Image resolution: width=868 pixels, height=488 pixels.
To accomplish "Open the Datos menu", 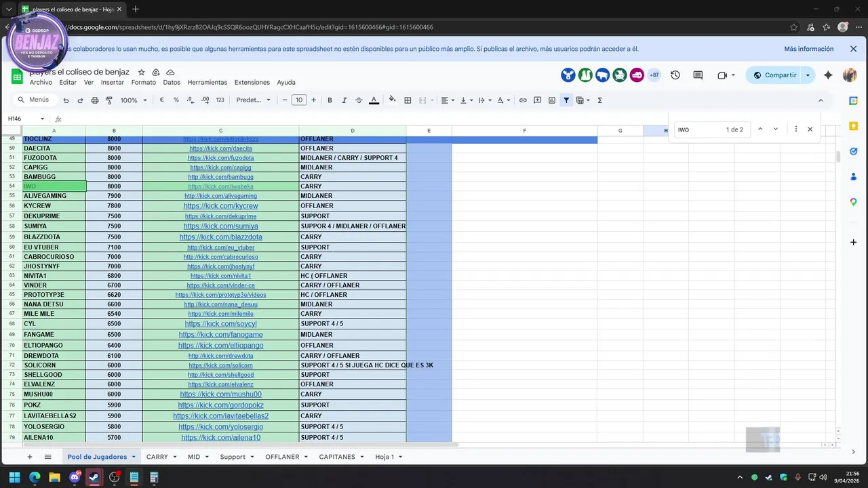I will pyautogui.click(x=172, y=82).
